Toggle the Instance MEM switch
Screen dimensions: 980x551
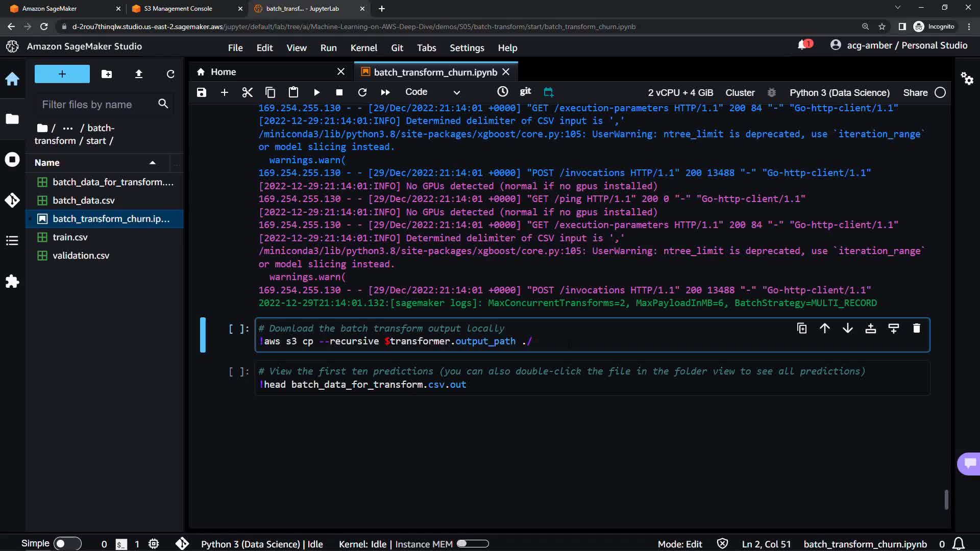click(472, 544)
